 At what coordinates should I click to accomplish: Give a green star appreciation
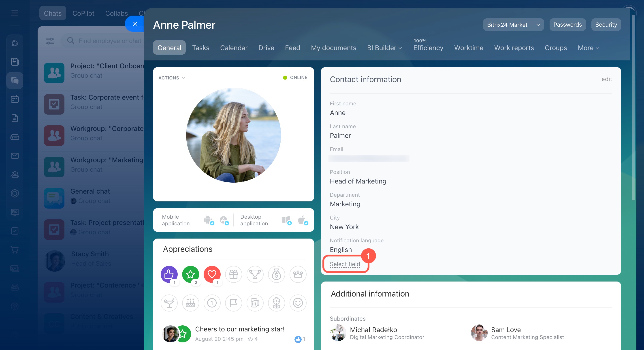tap(190, 274)
